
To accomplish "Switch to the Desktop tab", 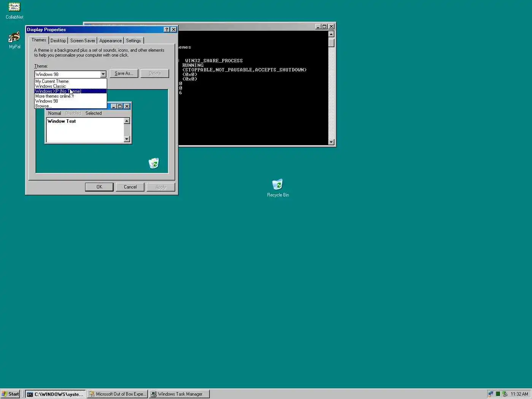I will pyautogui.click(x=58, y=41).
